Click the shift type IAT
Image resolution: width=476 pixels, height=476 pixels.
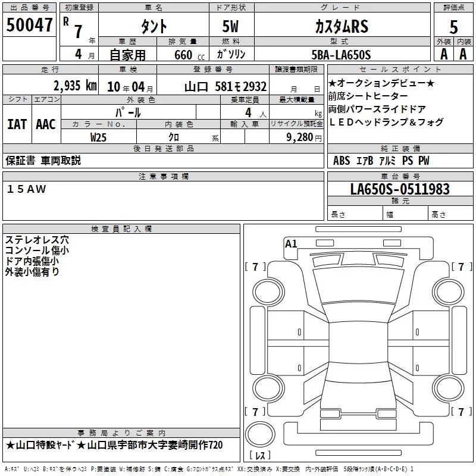pos(17,124)
